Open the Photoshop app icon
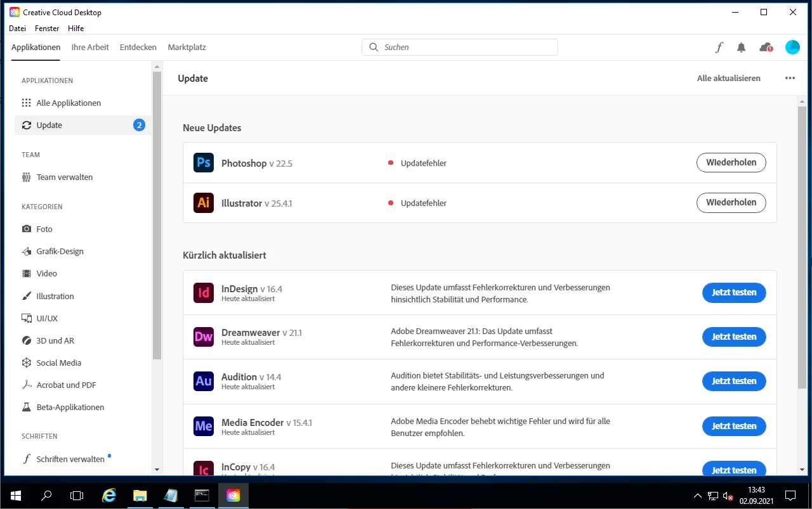Viewport: 812px width, 509px height. pyautogui.click(x=204, y=163)
